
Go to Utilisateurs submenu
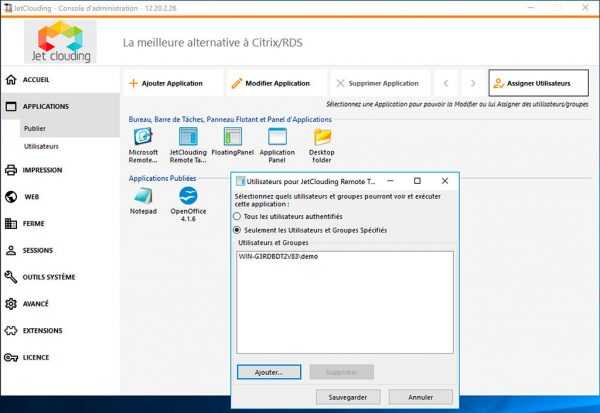click(41, 147)
